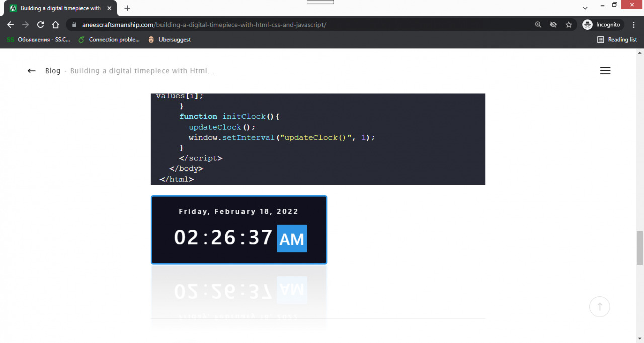Open a new tab with the plus icon
Viewport: 644px width, 343px height.
pyautogui.click(x=127, y=8)
